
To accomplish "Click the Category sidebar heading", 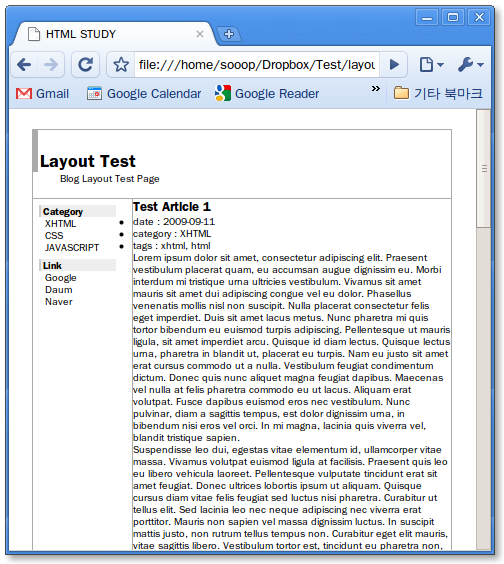I will (77, 212).
